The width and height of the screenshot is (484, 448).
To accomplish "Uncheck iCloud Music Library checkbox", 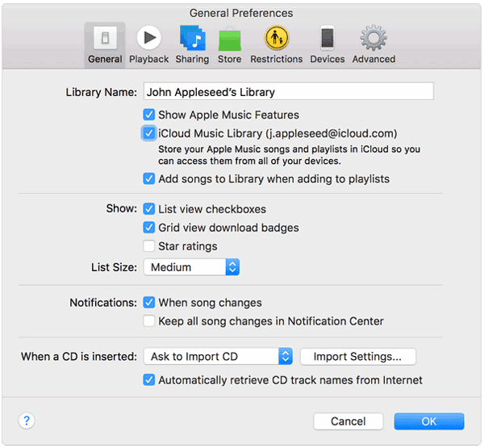I will pos(148,133).
